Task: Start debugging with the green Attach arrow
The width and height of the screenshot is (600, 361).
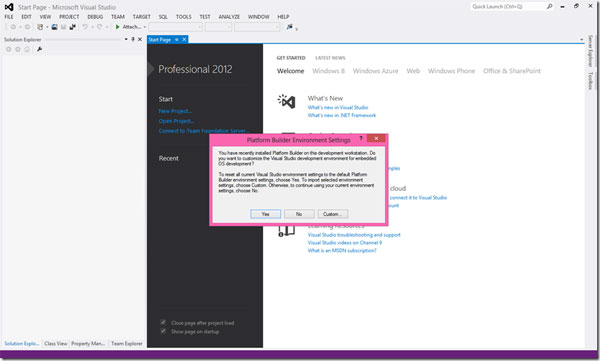Action: (117, 27)
